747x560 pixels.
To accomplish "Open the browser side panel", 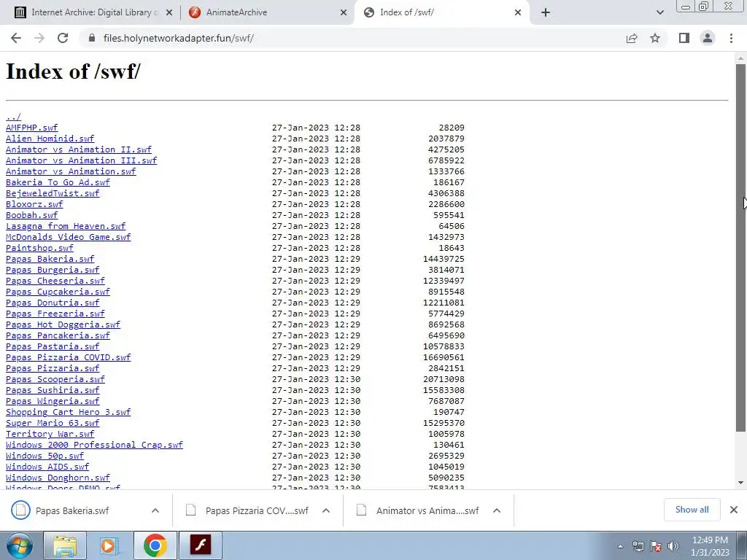I will click(x=684, y=38).
